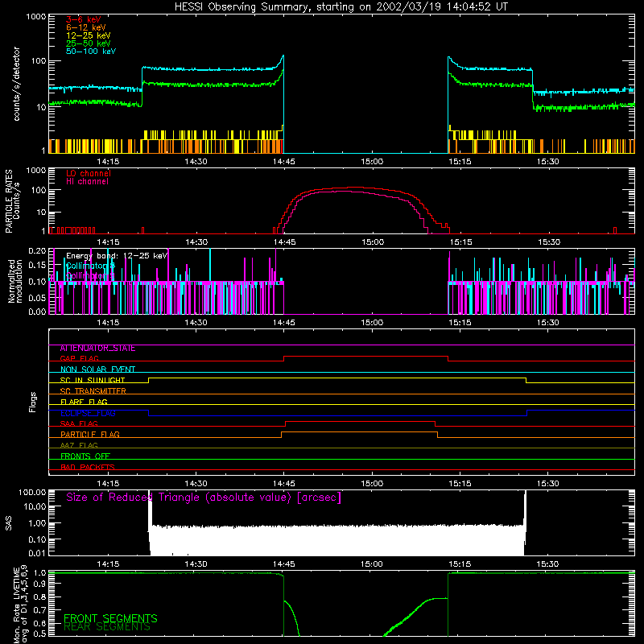644x644 pixels.
Task: Select the 'PARTICLE RATES' axis label
Action: click(x=9, y=201)
